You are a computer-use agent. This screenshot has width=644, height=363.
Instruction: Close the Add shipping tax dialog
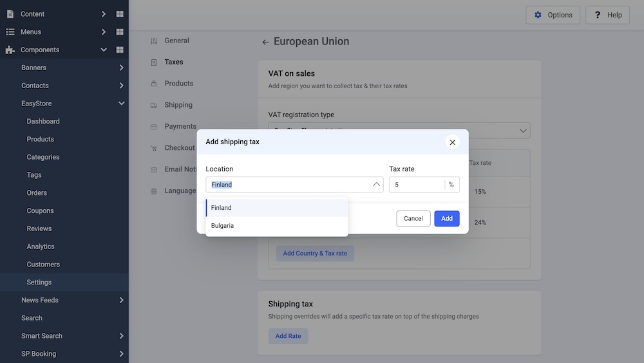pyautogui.click(x=452, y=142)
